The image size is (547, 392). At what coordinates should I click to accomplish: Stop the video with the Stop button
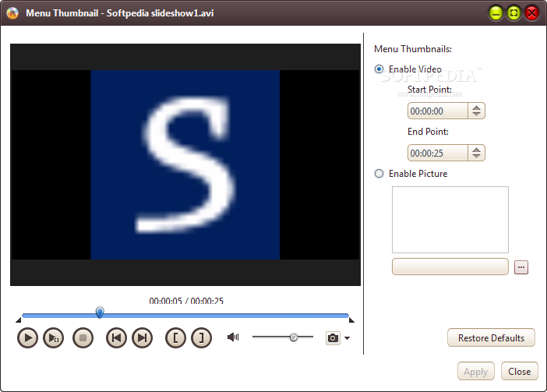[x=83, y=338]
